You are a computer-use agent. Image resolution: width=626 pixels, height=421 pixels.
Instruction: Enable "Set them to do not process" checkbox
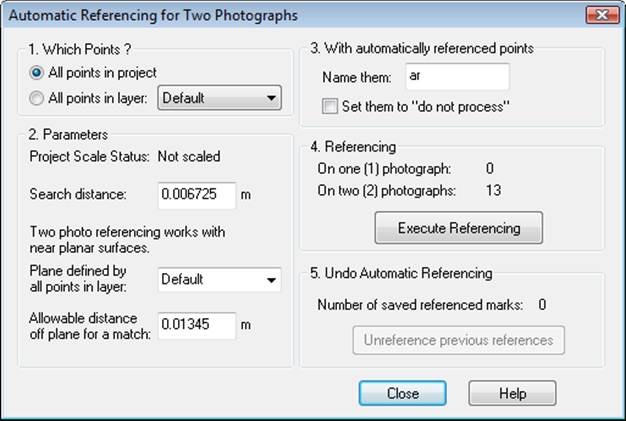331,104
